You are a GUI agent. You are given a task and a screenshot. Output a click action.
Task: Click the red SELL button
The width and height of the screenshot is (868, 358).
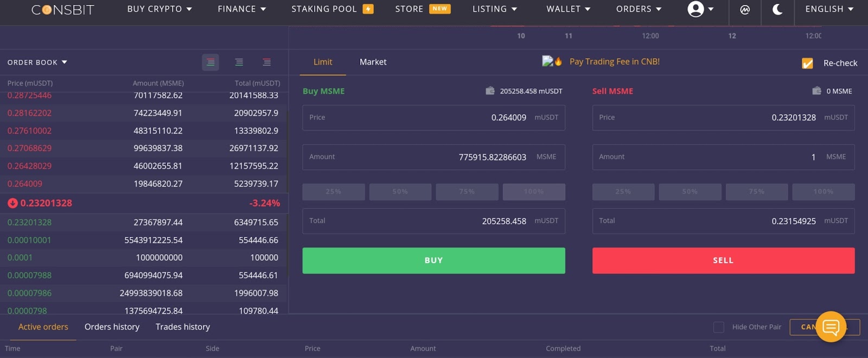(723, 261)
